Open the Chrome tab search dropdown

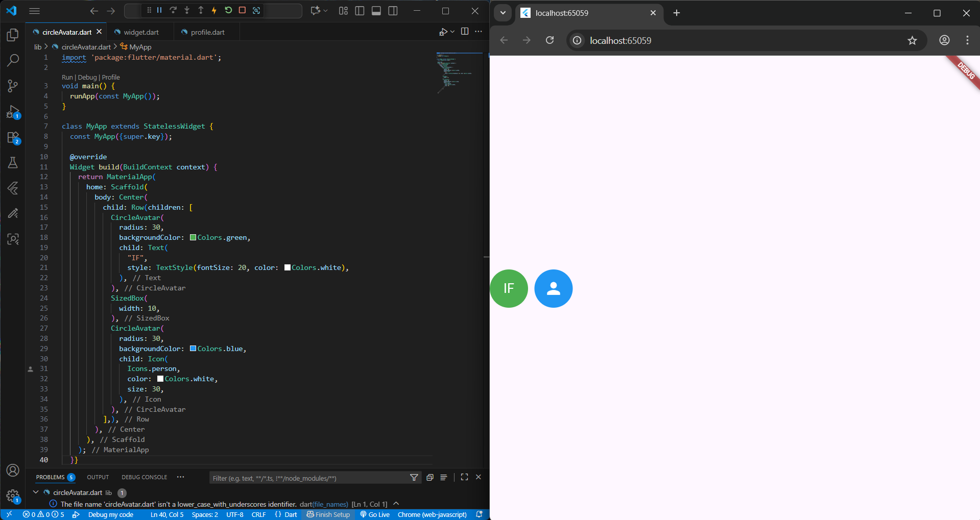point(503,13)
